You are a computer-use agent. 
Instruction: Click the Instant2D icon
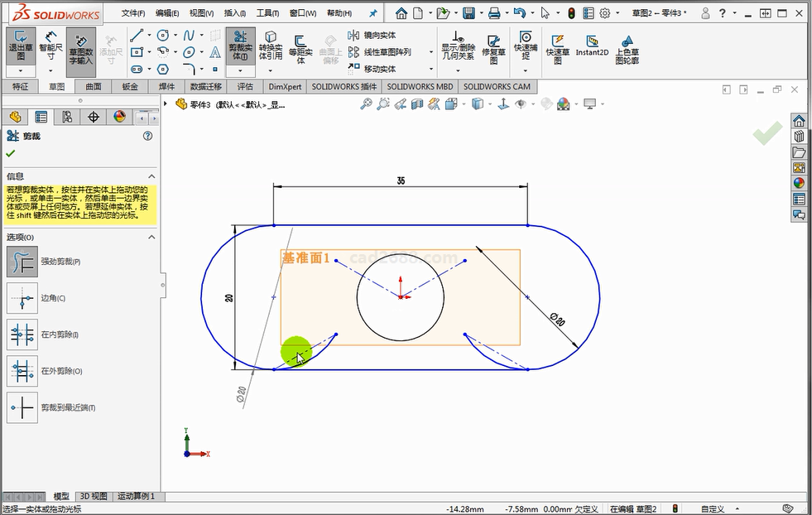click(592, 46)
